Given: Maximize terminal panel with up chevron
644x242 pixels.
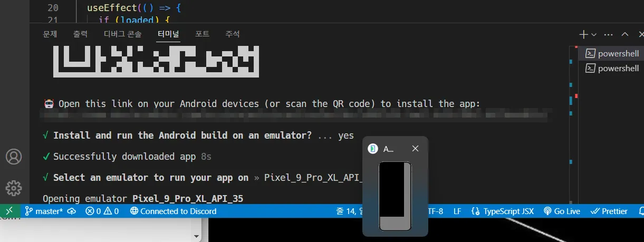Looking at the screenshot, I should 625,34.
